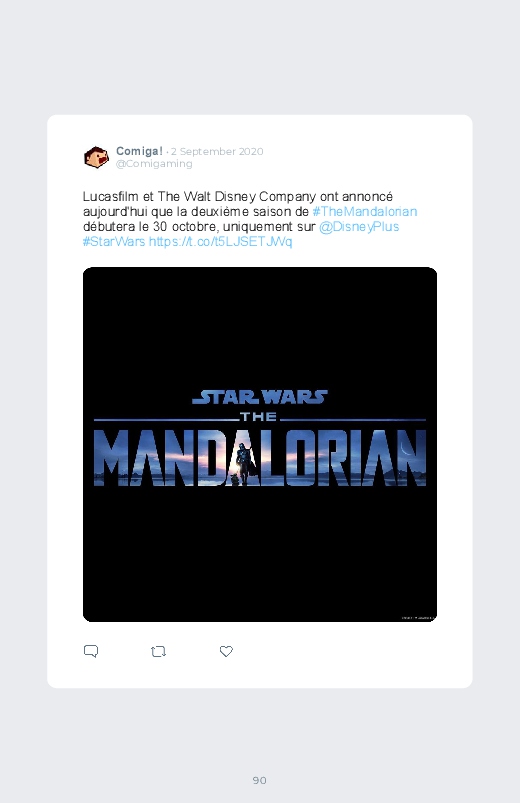Open the #StarWars hashtag
The width and height of the screenshot is (520, 803).
114,241
